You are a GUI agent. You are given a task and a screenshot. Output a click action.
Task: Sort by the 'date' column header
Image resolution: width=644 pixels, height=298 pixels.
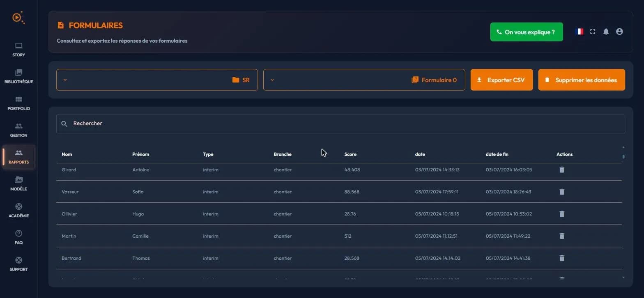click(420, 154)
